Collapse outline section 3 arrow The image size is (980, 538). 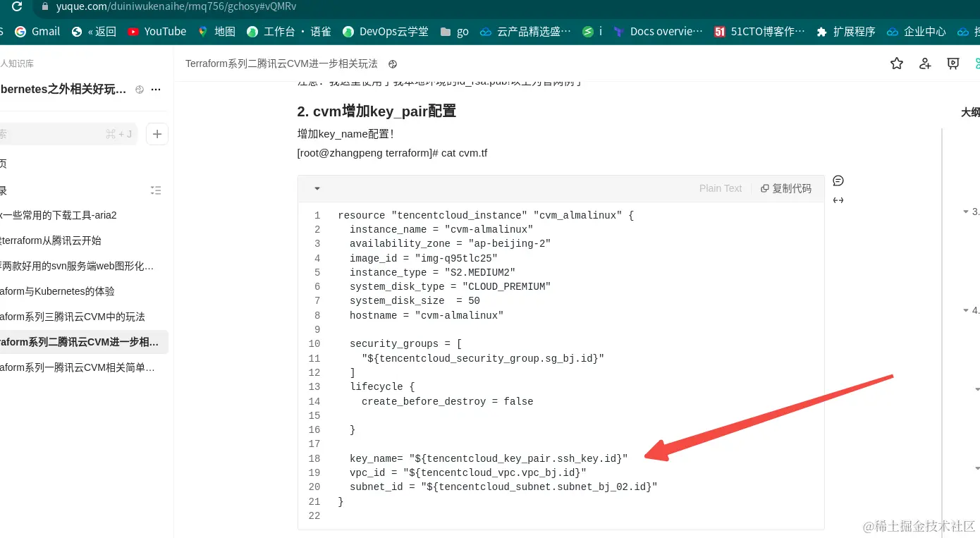click(x=965, y=212)
